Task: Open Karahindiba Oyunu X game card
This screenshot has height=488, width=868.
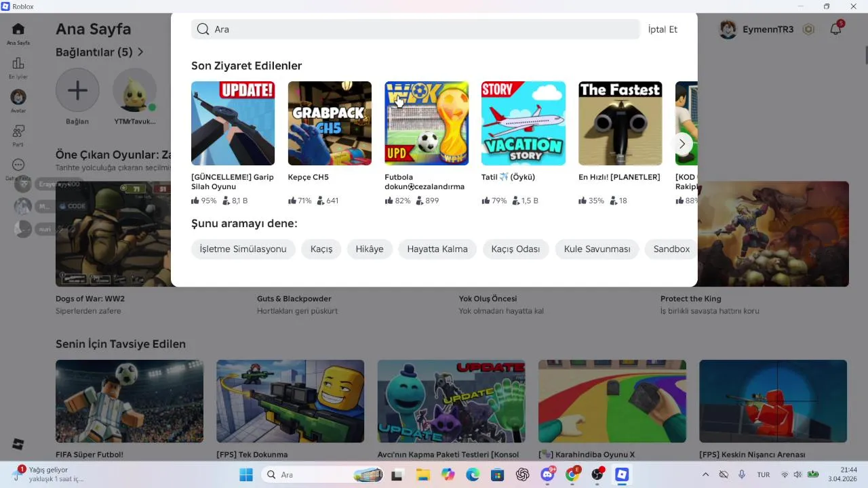Action: (612, 401)
